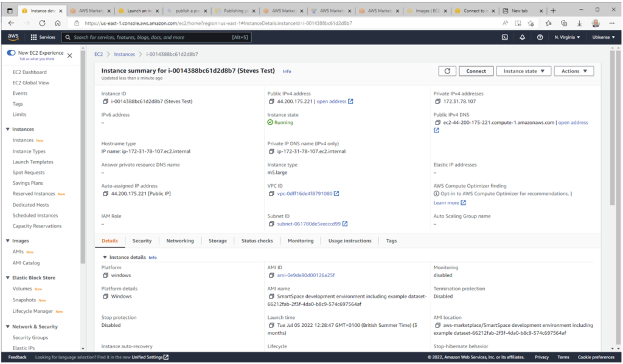This screenshot has height=364, width=623.
Task: Switch to the Status checks tab
Action: (x=257, y=241)
